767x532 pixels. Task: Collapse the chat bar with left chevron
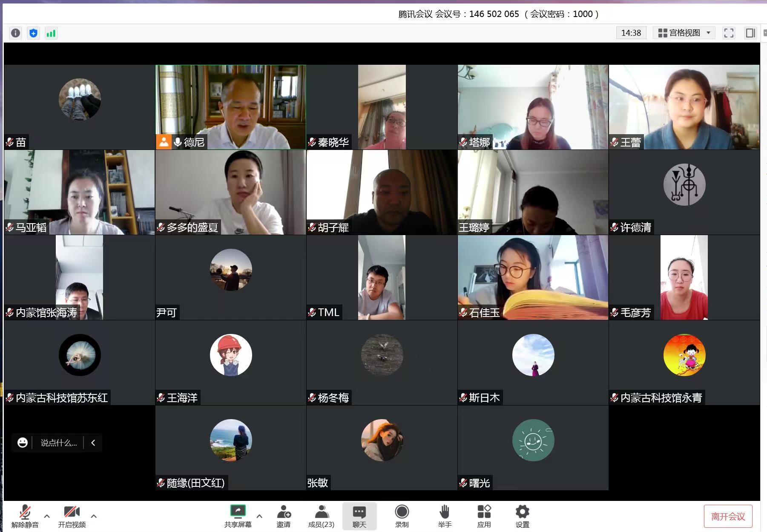pyautogui.click(x=93, y=443)
